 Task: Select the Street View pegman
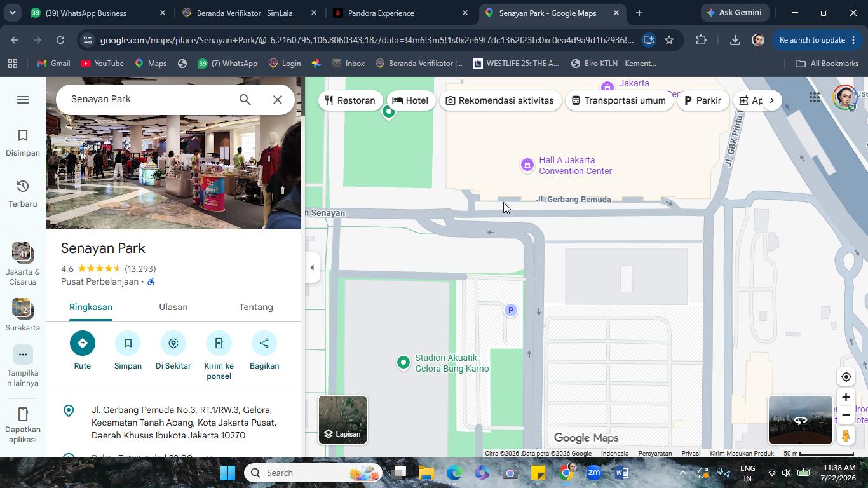pos(846,436)
